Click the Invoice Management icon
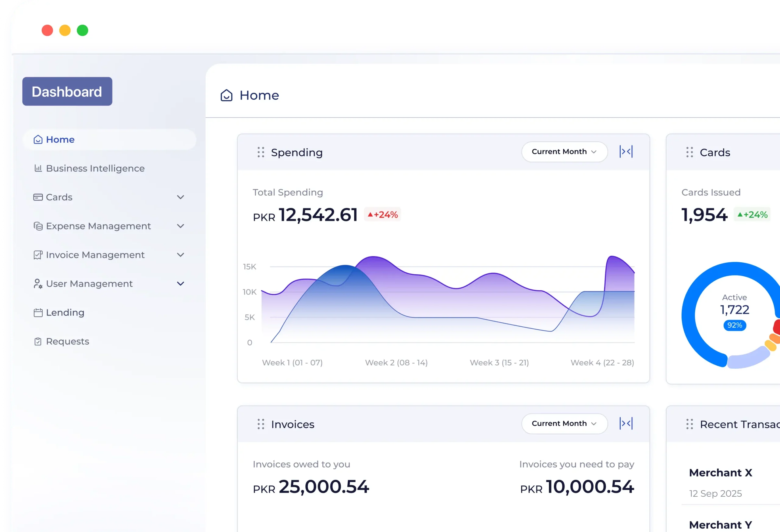The width and height of the screenshot is (780, 532). [x=38, y=255]
